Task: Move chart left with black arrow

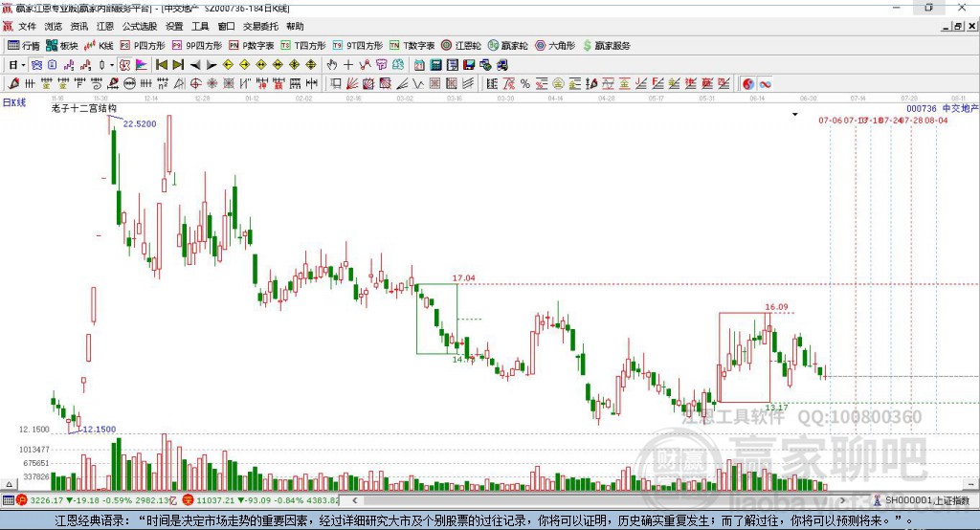Action: coord(195,65)
